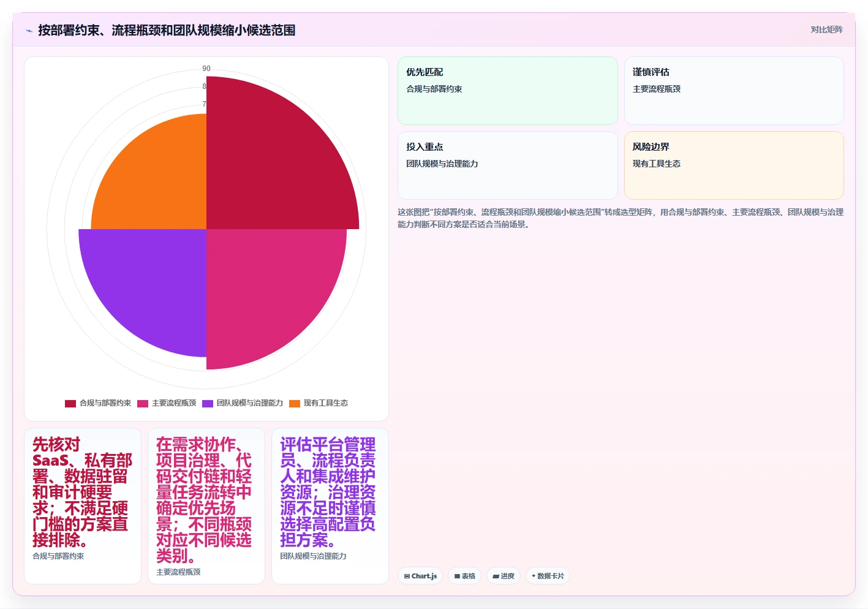Click the header icon beside the title
Viewport: 868px width, 609px height.
[29, 30]
